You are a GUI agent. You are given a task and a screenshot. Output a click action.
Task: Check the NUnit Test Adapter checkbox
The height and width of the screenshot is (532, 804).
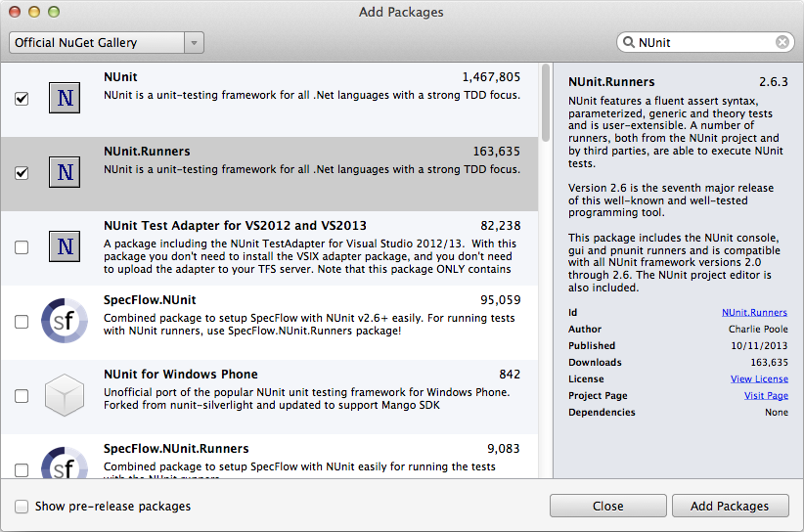22,247
